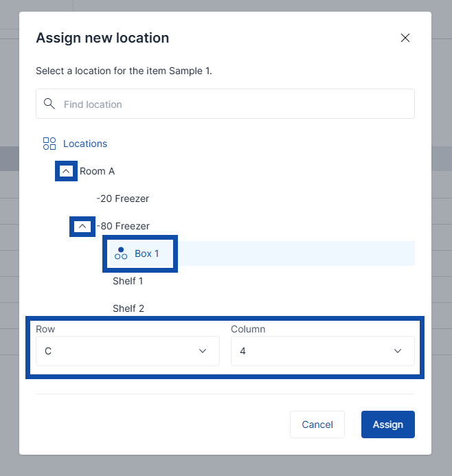452x476 pixels.
Task: Click the magnifier search icon
Action: tap(49, 104)
